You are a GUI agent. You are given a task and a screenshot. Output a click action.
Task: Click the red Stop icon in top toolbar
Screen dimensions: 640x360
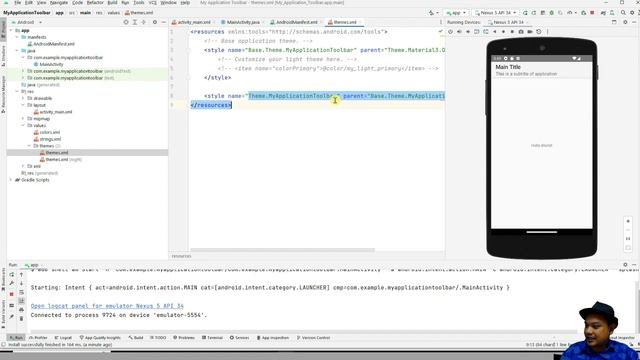click(592, 13)
